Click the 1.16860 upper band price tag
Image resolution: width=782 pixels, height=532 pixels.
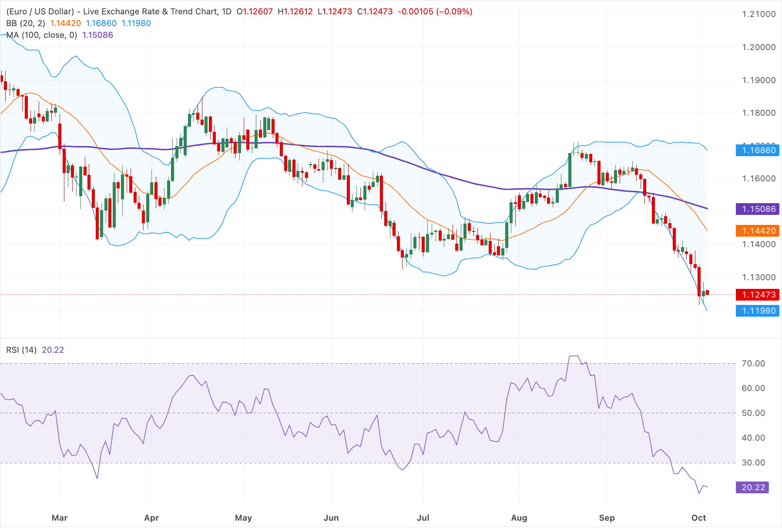tap(758, 151)
